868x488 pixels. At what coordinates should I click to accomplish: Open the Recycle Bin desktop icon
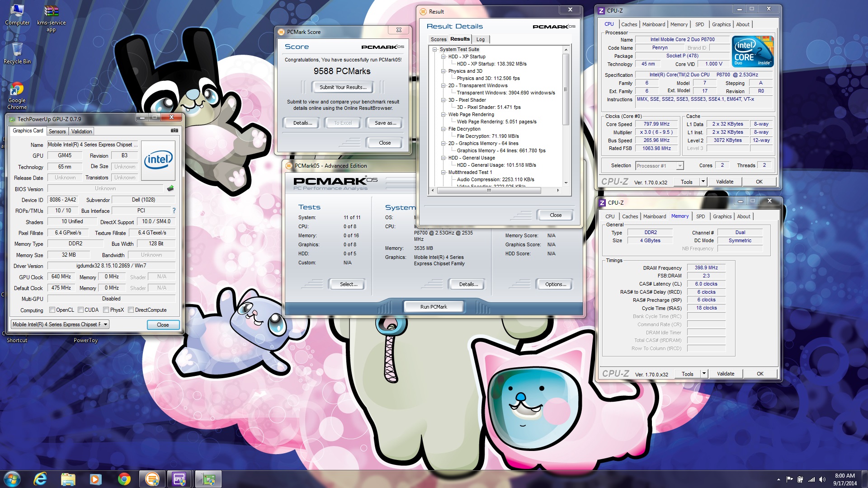point(17,53)
